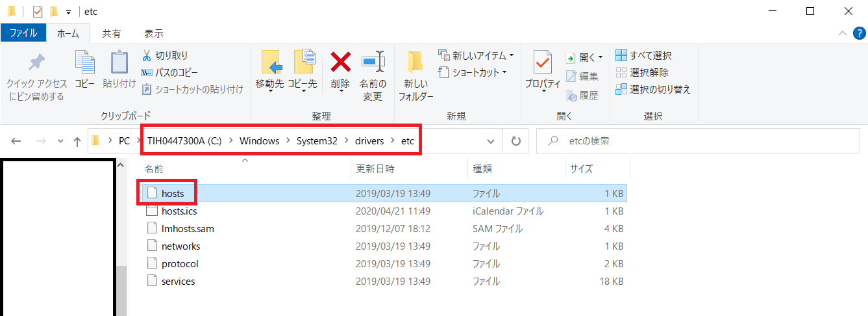Click Open (開く) in ribbon
Viewport: 868px width, 316px height.
584,57
